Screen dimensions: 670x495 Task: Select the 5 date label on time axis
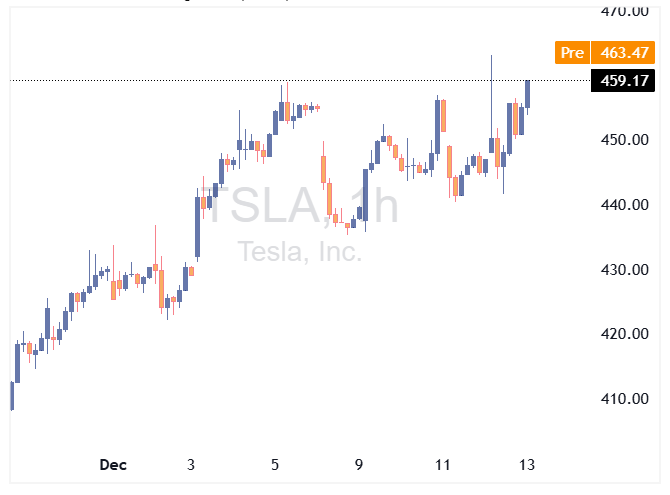click(275, 465)
